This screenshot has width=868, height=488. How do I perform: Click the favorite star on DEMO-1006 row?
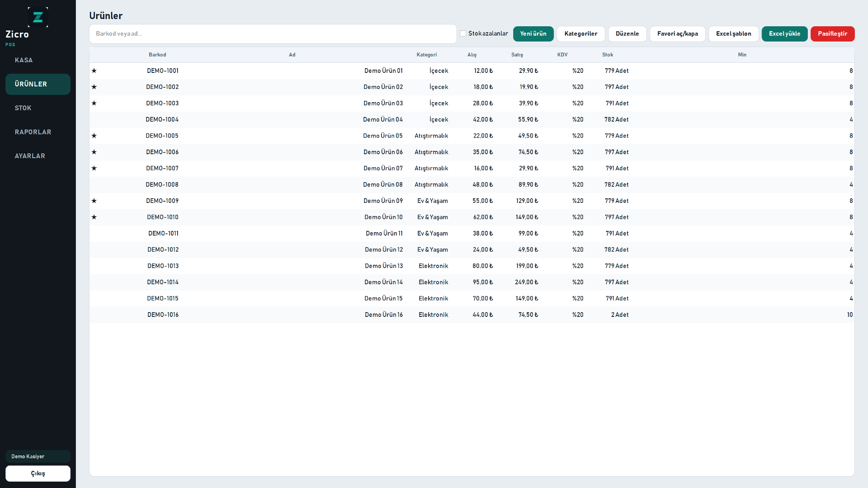coord(94,152)
